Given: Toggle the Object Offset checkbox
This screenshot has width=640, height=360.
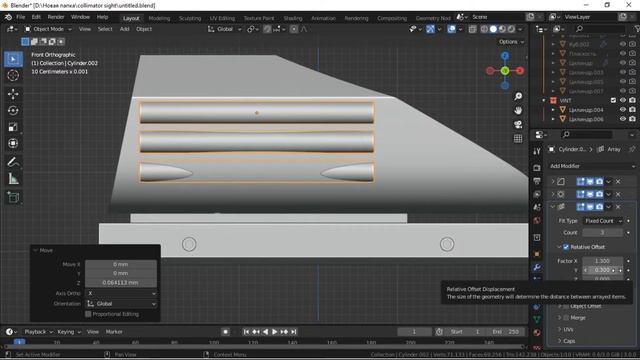Looking at the screenshot, I should [x=566, y=306].
